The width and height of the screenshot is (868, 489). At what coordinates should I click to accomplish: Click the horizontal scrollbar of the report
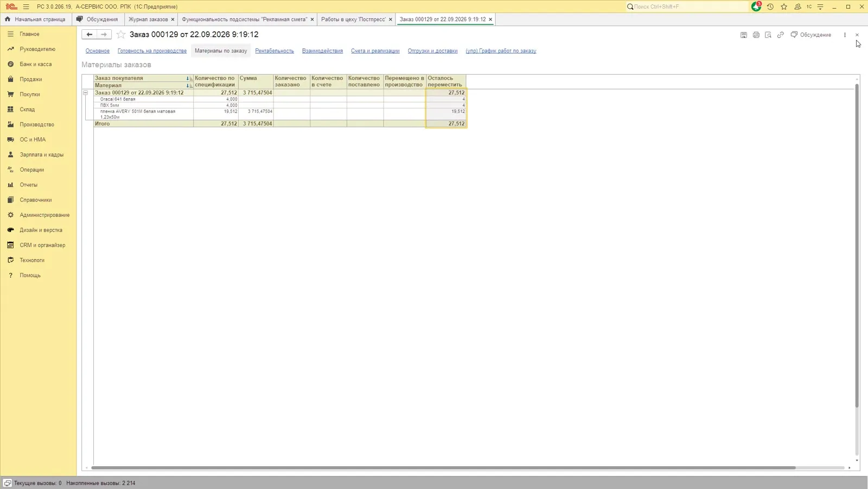(x=443, y=467)
